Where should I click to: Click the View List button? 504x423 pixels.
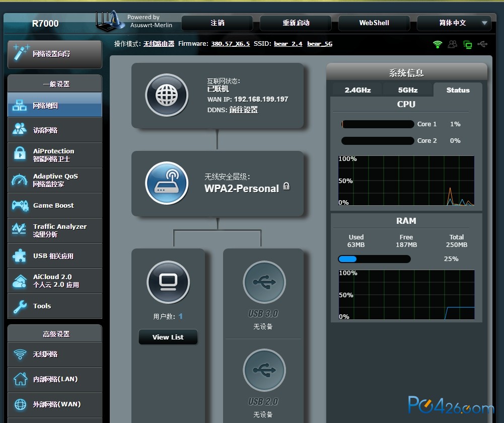[168, 337]
